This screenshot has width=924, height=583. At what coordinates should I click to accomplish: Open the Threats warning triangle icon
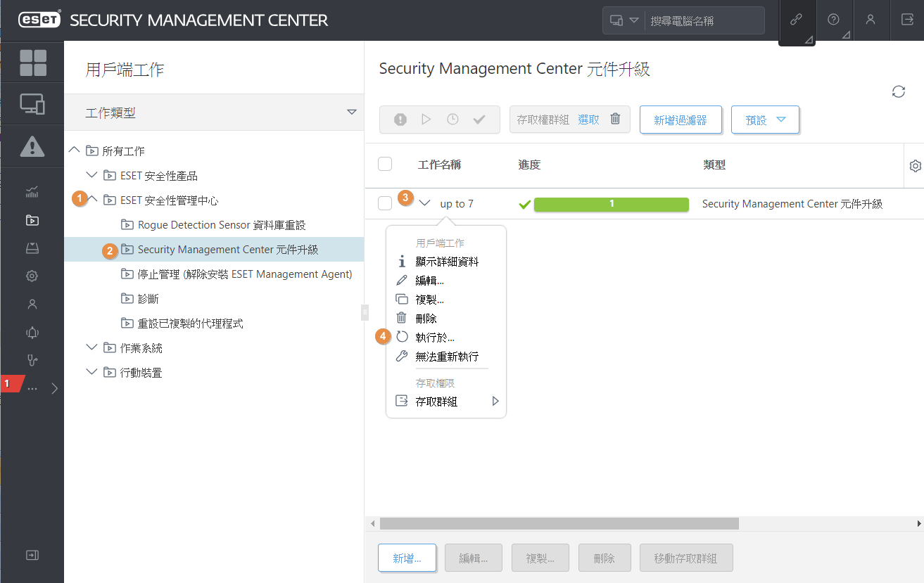tap(32, 146)
